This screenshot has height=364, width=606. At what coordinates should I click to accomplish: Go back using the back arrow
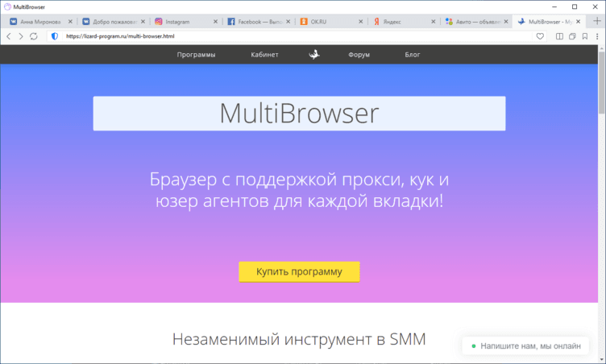tap(9, 36)
